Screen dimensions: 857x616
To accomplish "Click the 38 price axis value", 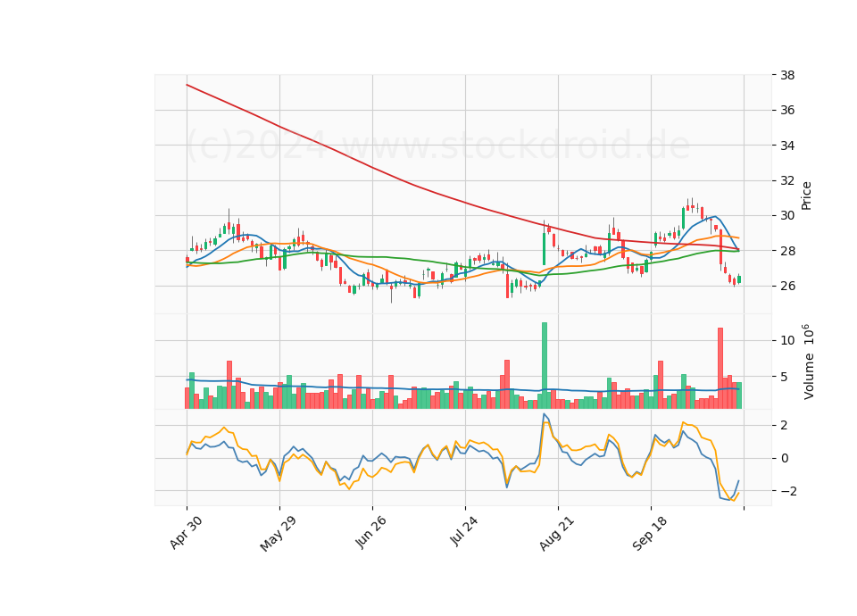I will (x=787, y=75).
